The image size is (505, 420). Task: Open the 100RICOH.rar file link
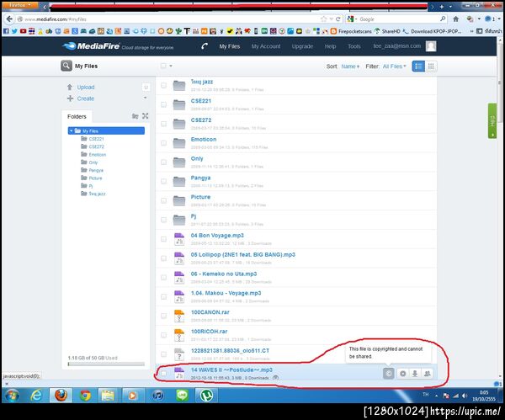click(x=209, y=332)
